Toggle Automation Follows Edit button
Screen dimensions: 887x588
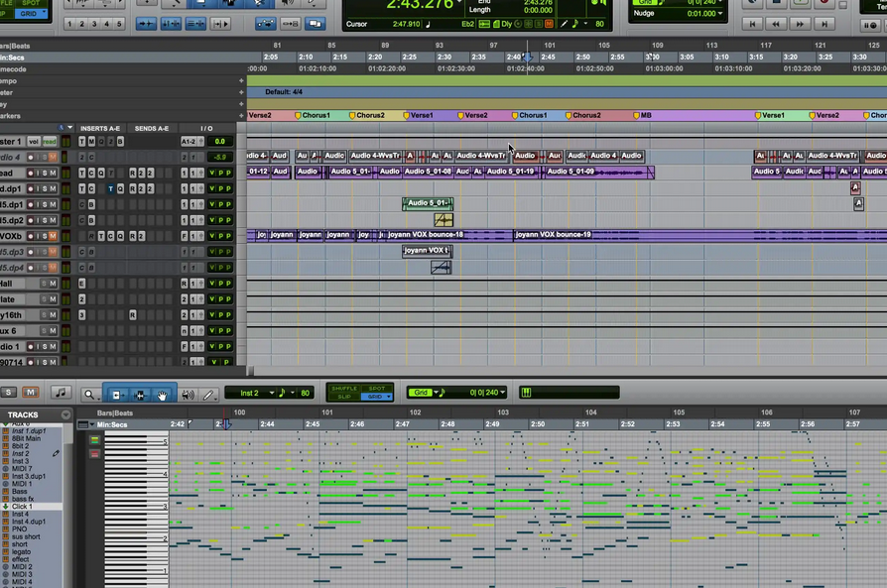pos(265,24)
